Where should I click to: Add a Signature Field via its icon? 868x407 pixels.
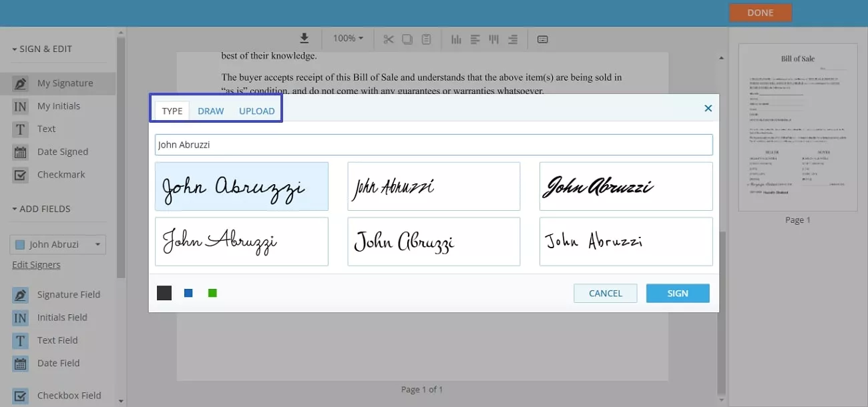[x=21, y=295]
